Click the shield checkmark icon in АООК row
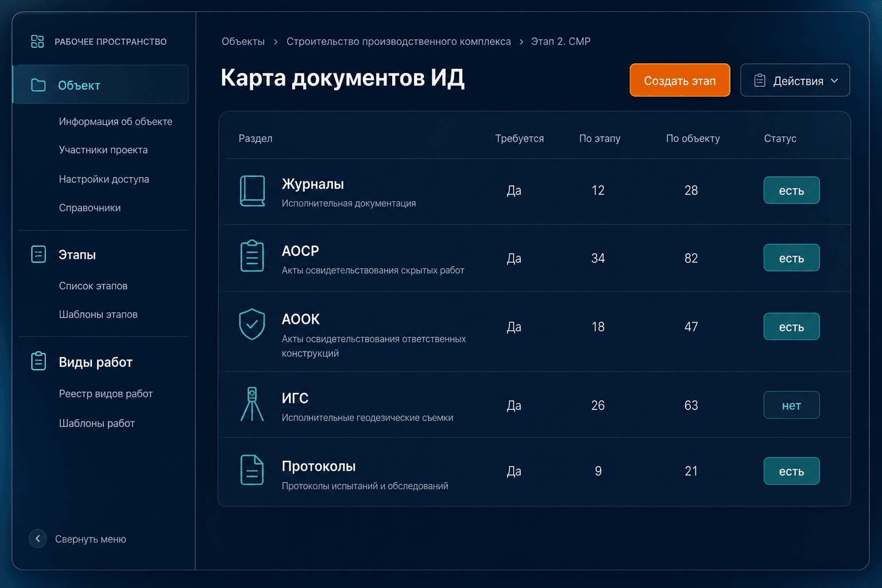882x588 pixels. [x=252, y=324]
